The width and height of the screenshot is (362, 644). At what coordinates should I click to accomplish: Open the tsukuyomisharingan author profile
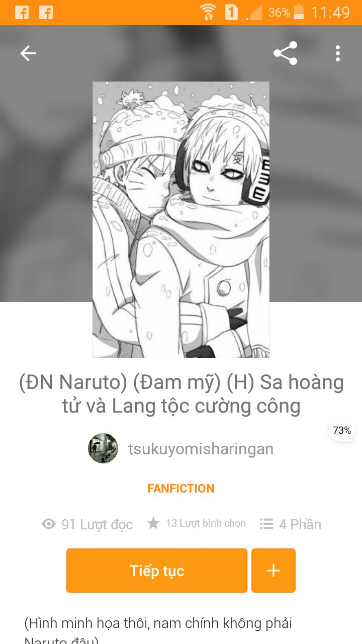(201, 449)
